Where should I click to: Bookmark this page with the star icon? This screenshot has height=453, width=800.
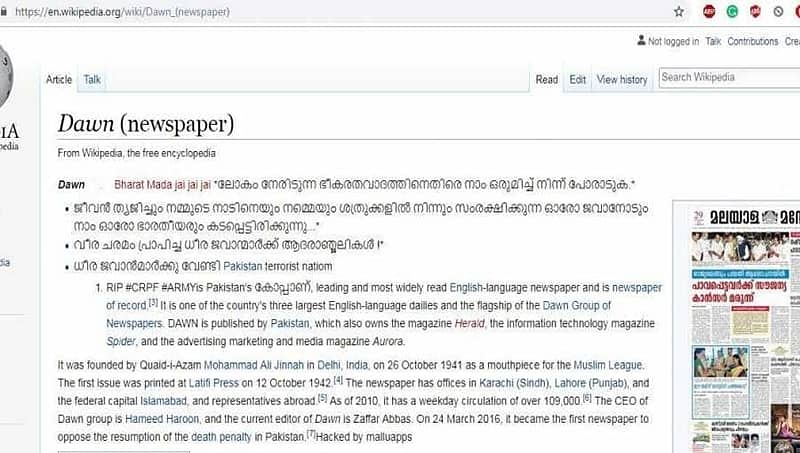[x=679, y=11]
